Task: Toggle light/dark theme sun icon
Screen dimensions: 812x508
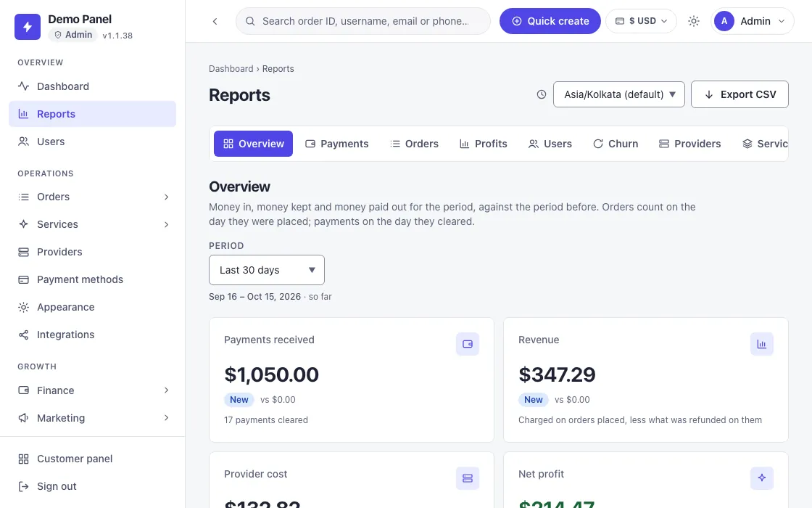Action: (693, 21)
